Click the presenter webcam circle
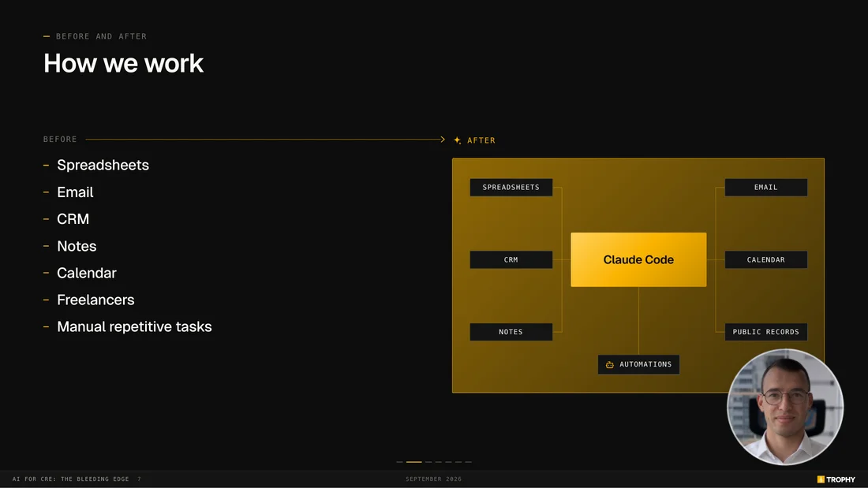Image resolution: width=868 pixels, height=488 pixels. [785, 407]
